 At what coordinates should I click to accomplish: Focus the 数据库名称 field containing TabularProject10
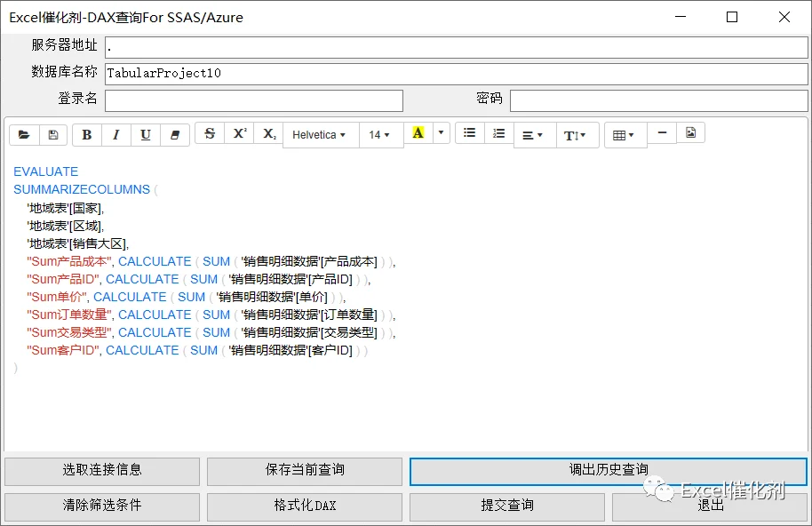(457, 74)
